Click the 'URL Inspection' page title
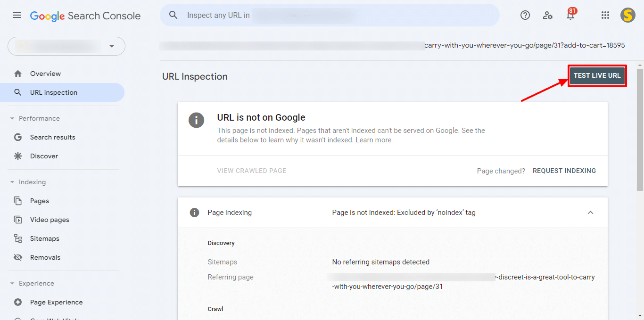Viewport: 644px width, 320px height. (x=195, y=76)
